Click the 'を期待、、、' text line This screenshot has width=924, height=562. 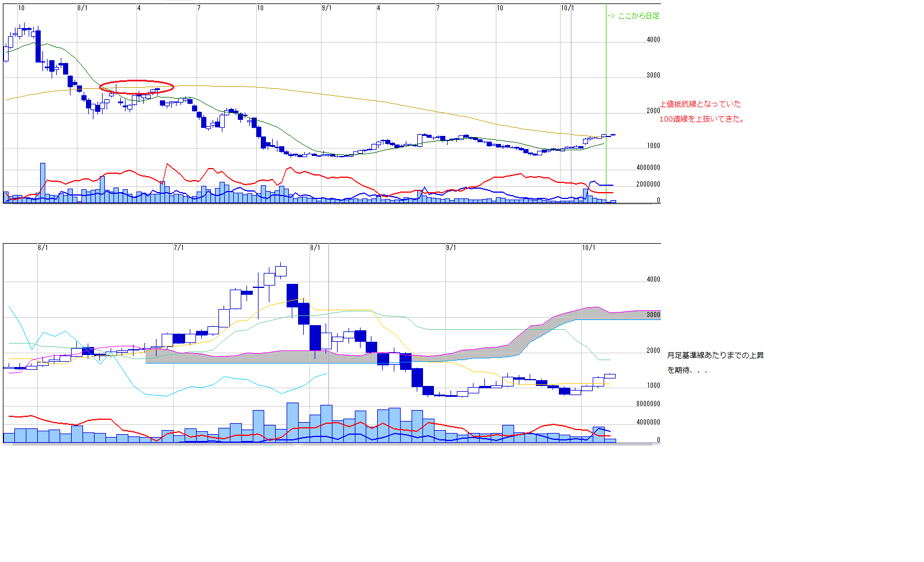click(x=688, y=370)
